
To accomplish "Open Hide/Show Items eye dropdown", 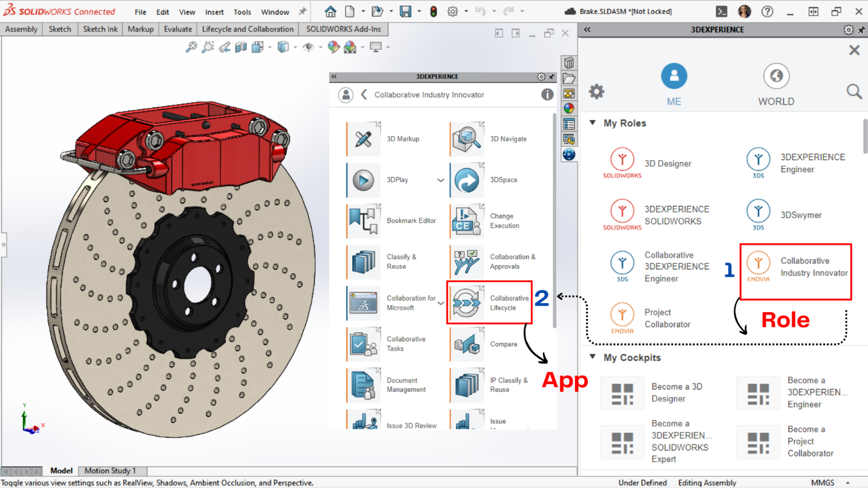I will point(321,47).
